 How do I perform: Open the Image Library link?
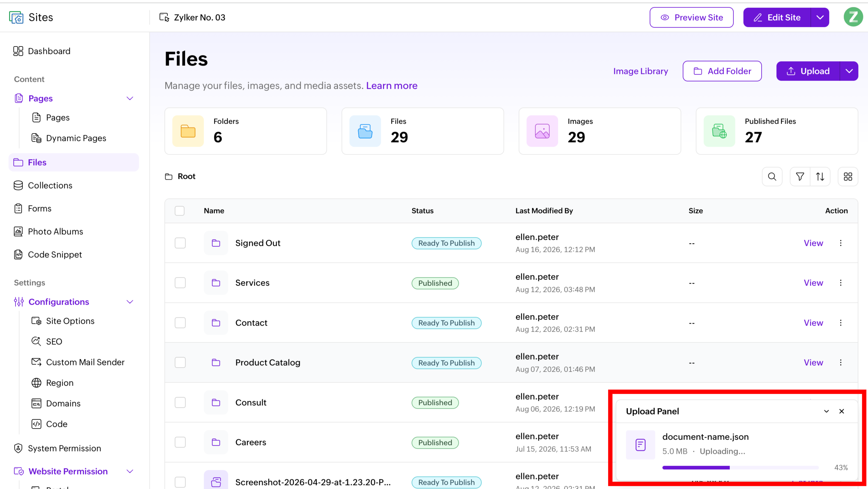[x=641, y=71]
